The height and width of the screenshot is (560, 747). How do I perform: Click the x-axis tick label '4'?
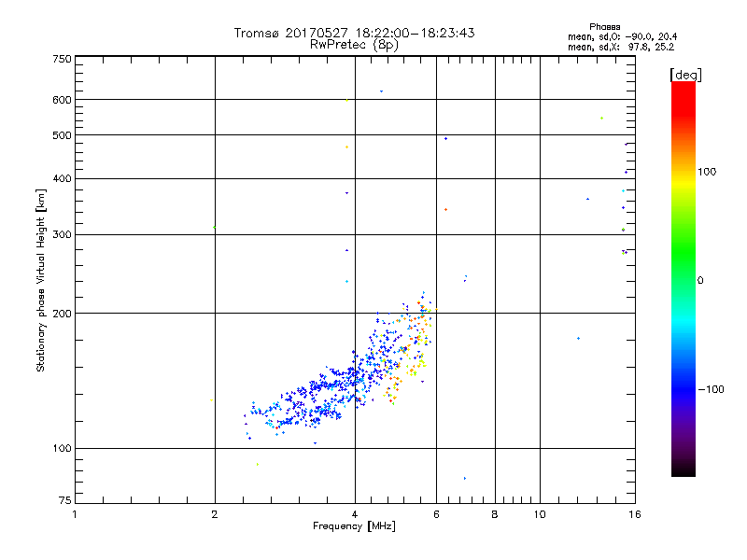coord(355,514)
